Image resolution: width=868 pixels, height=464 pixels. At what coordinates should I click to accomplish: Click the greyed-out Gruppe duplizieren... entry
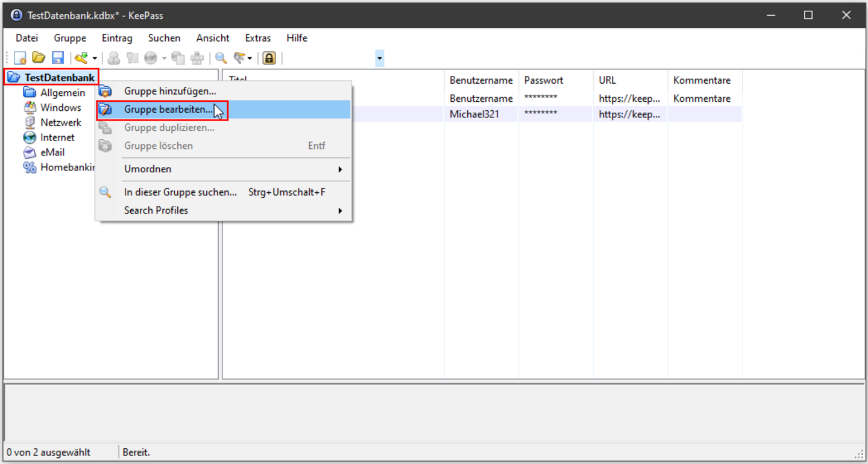tap(223, 128)
